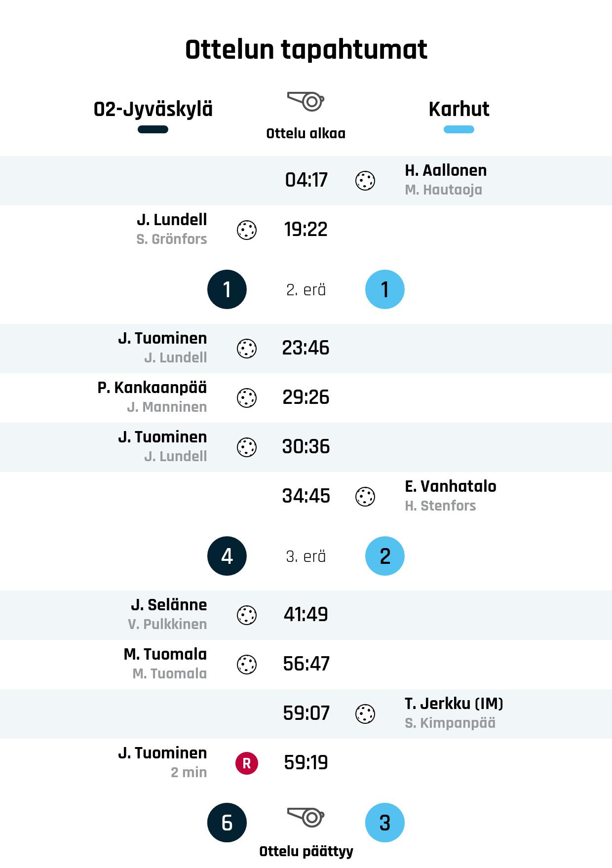The image size is (612, 868).
Task: Select the goal icon next to 34:45
Action: click(365, 497)
